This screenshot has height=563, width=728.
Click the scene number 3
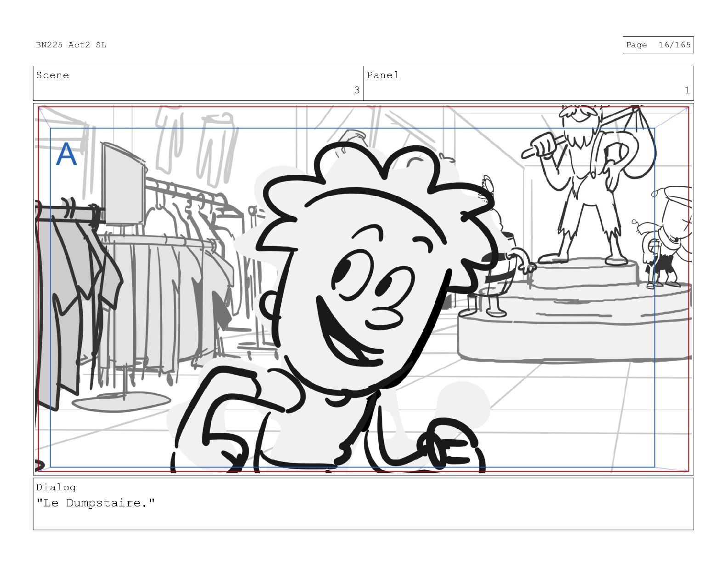pos(357,90)
